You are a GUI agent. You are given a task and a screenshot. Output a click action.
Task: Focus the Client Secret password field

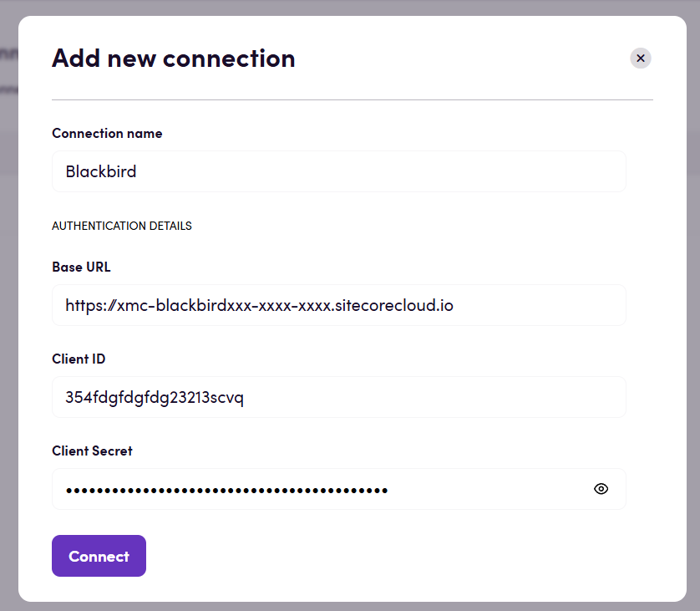pos(339,489)
